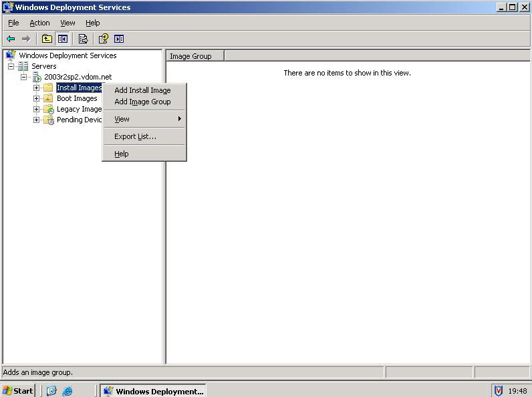This screenshot has height=397, width=532.
Task: Select 2003r2sp2.vdom.net server label
Action: tap(78, 77)
